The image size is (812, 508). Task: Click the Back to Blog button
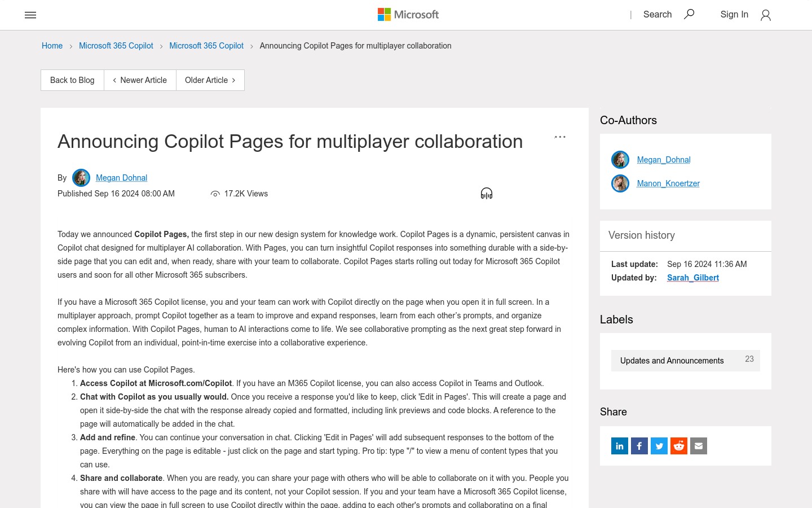pyautogui.click(x=72, y=80)
